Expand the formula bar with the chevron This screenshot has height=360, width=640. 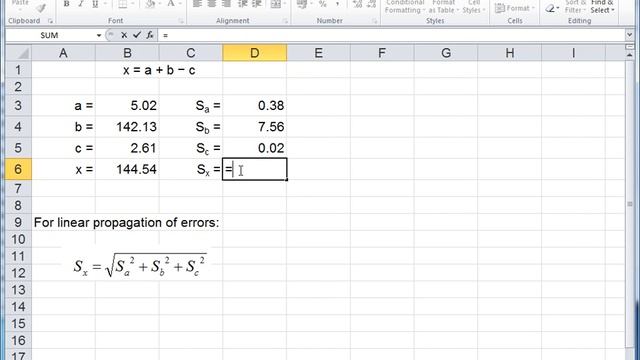pos(629,35)
